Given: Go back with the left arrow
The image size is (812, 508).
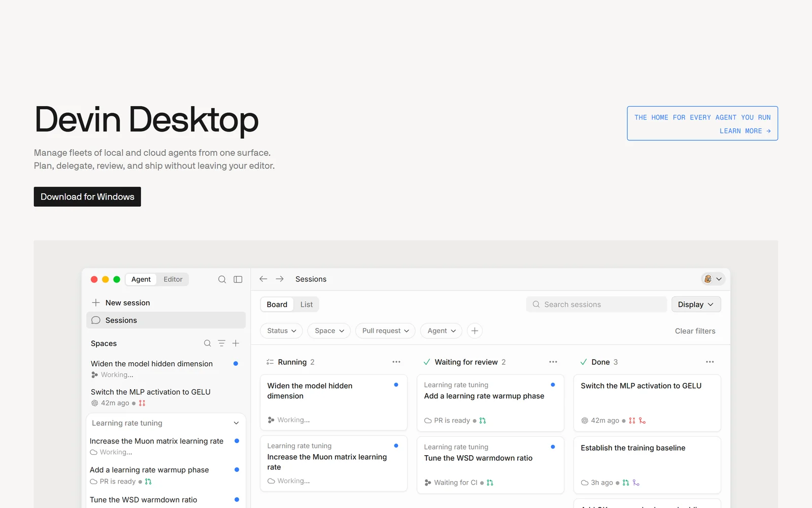Looking at the screenshot, I should click(263, 279).
